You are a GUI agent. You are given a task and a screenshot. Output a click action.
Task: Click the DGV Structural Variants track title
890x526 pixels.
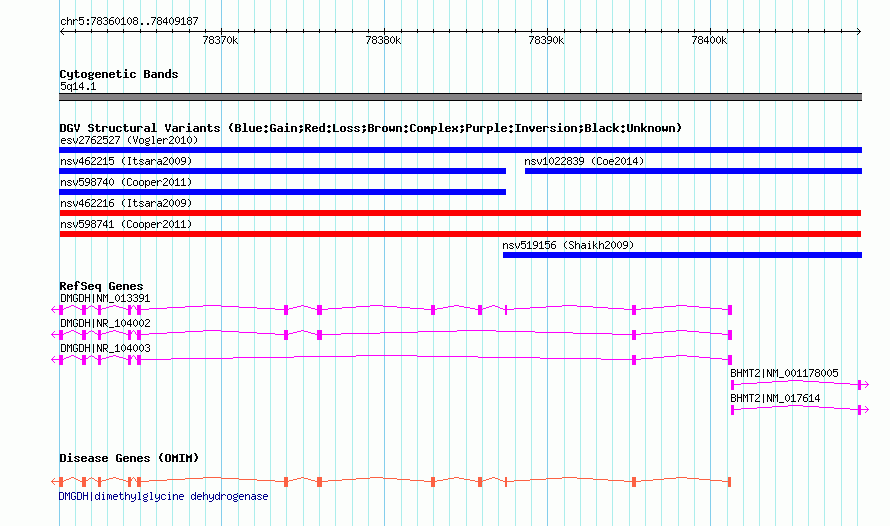(x=370, y=128)
